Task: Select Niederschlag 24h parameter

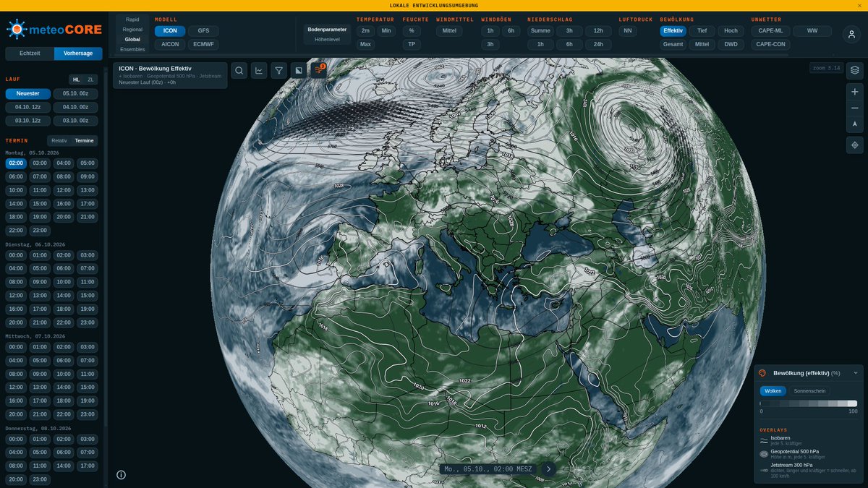Action: pos(598,44)
